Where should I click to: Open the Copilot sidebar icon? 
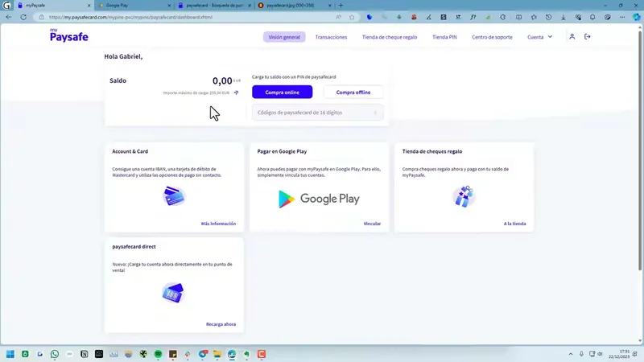(x=636, y=17)
